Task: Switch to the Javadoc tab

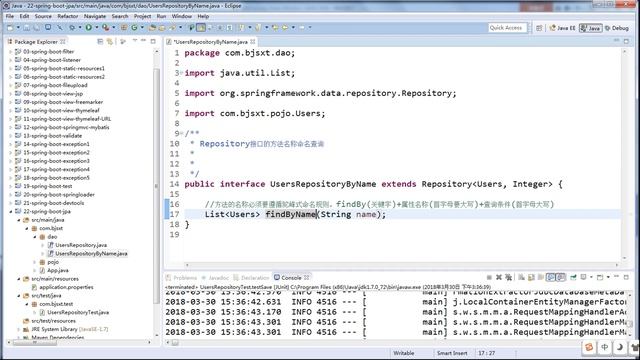Action: click(215, 278)
